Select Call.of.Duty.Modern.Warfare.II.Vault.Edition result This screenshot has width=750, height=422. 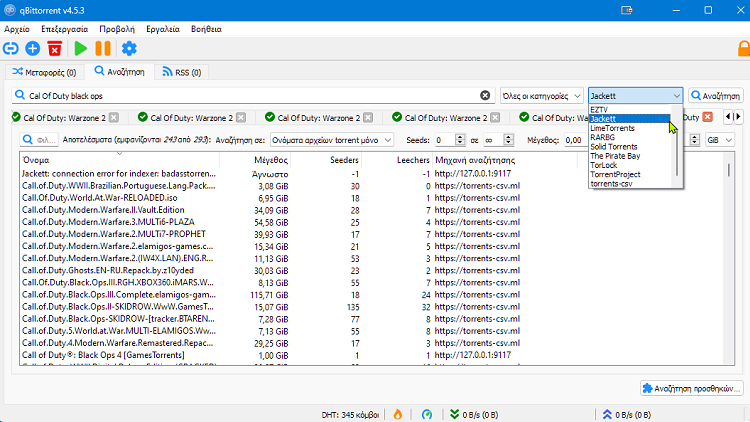pos(103,210)
